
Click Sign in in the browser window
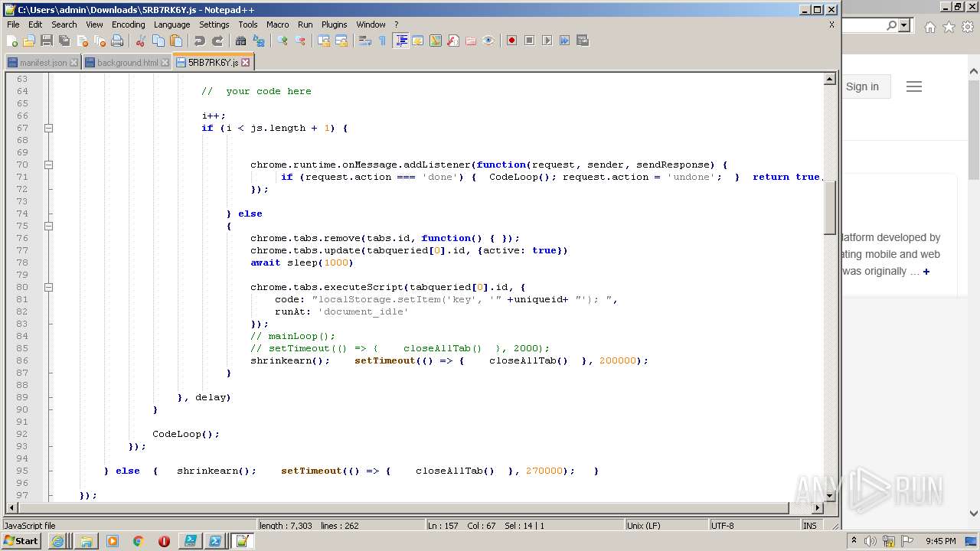[862, 86]
